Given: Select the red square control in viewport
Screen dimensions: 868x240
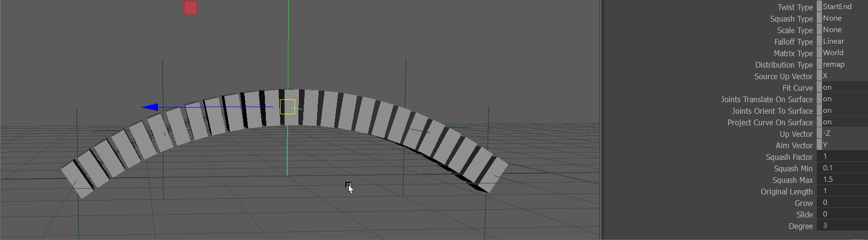Looking at the screenshot, I should [x=191, y=8].
